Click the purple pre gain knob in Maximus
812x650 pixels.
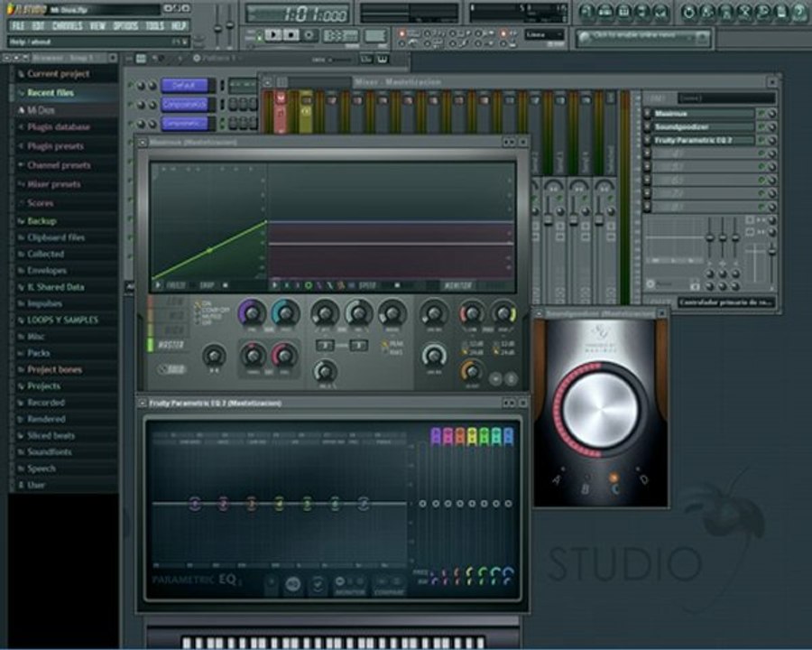point(252,312)
